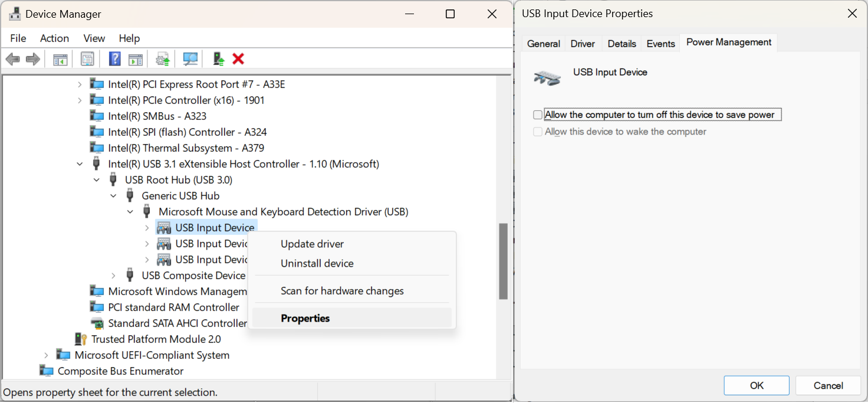This screenshot has width=868, height=403.
Task: Check Allow this device to wake the computer
Action: (x=538, y=132)
